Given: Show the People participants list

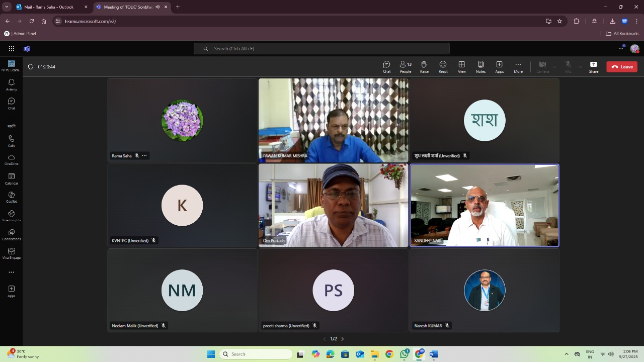Looking at the screenshot, I should coord(405,67).
